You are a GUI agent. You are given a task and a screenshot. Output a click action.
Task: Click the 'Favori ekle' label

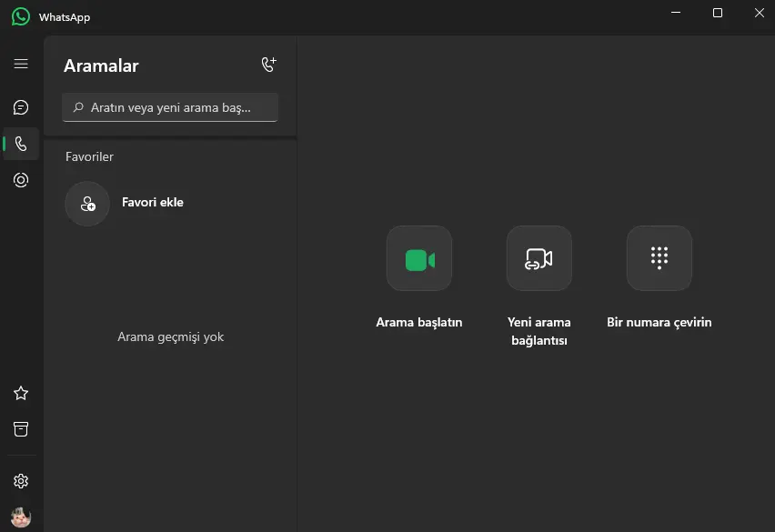pyautogui.click(x=153, y=203)
